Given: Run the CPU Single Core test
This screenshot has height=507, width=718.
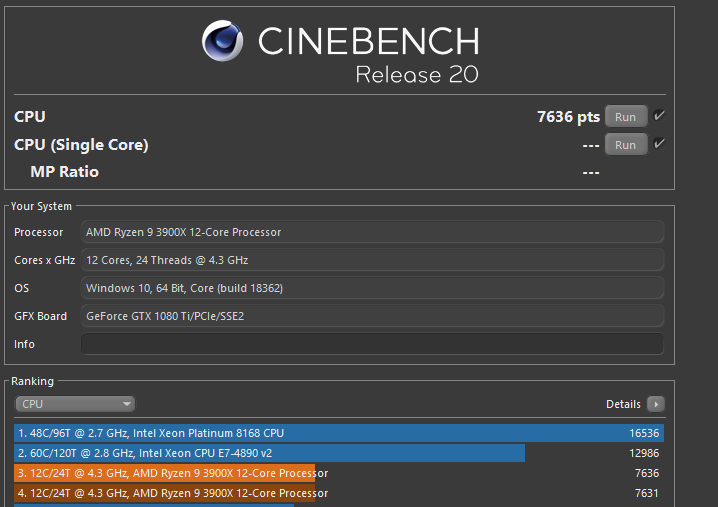Looking at the screenshot, I should coord(625,145).
